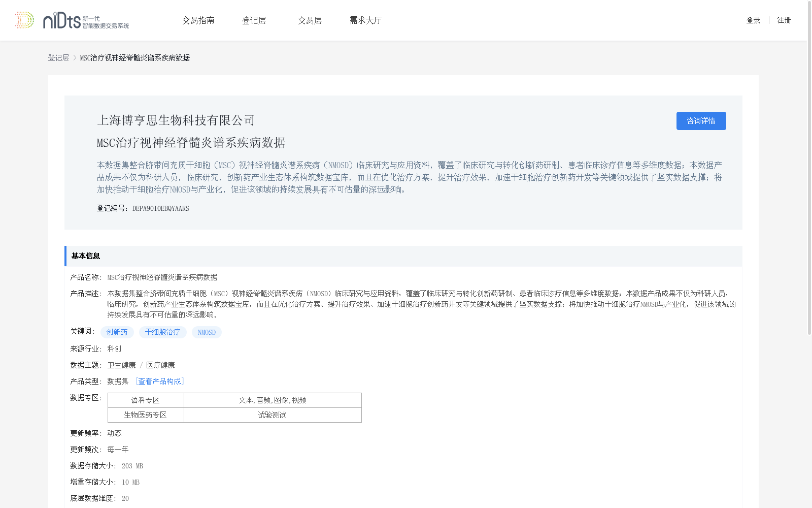Click the 203 MB storage size value
This screenshot has height=508, width=812.
132,466
